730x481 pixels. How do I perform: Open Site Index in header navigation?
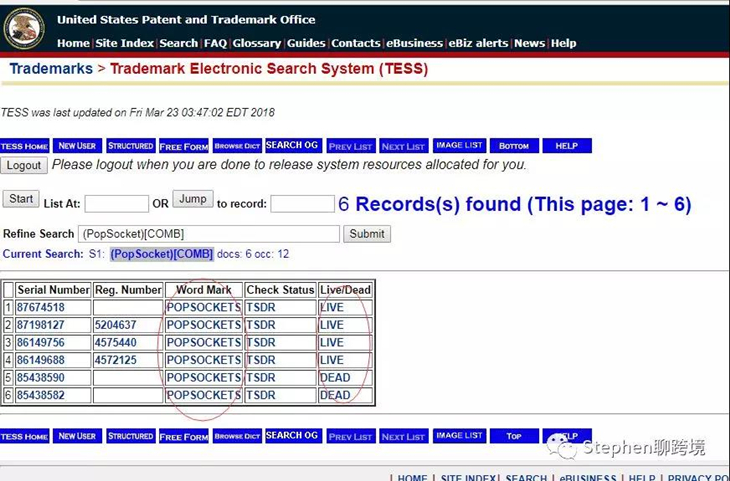point(124,43)
